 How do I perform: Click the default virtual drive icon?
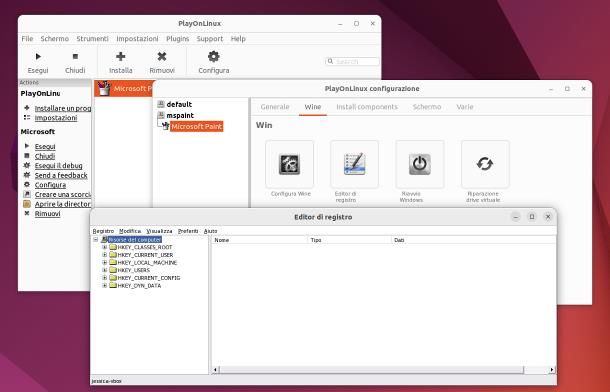tap(161, 104)
